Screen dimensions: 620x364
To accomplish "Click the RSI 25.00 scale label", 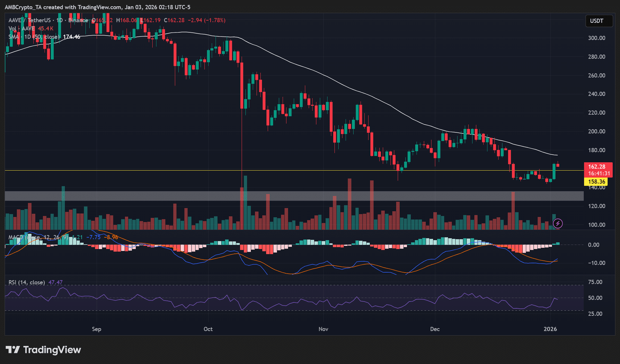I will 595,314.
